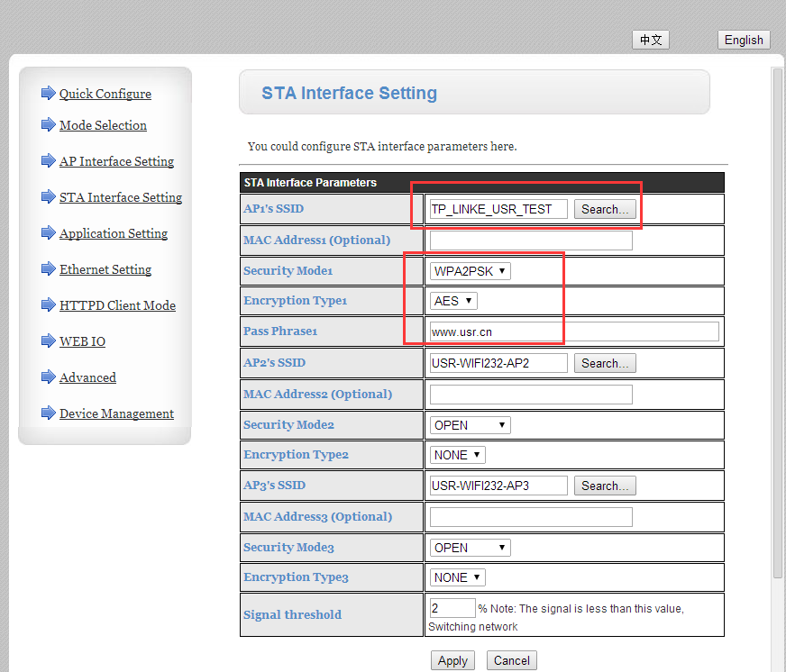
Task: Click the arrow icon beside Device Management
Action: tap(49, 413)
